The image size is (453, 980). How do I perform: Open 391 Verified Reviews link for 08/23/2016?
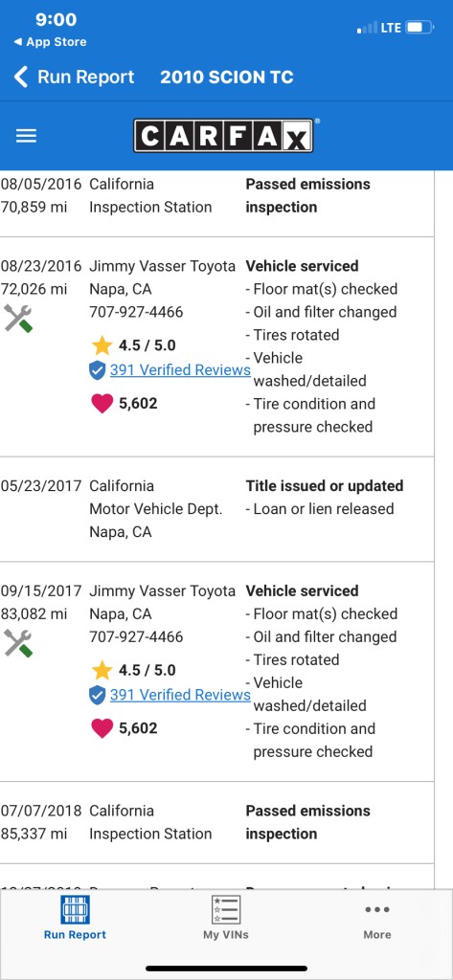pos(180,370)
